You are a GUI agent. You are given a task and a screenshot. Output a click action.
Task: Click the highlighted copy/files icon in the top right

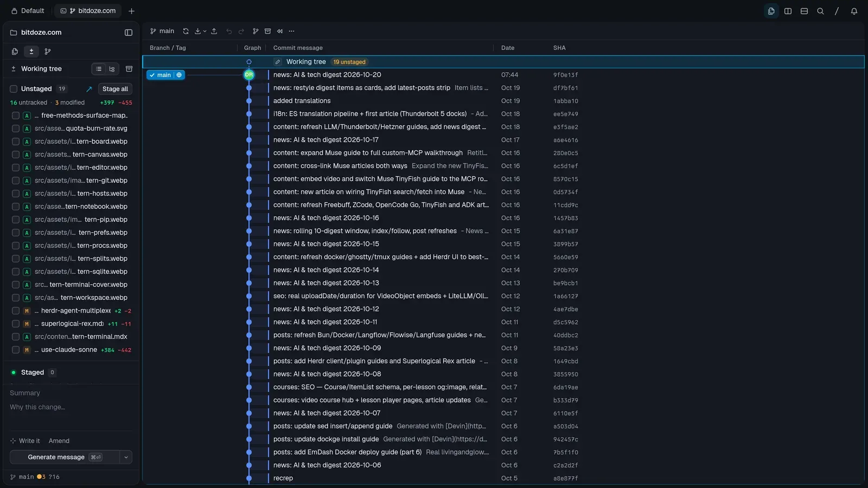pyautogui.click(x=771, y=11)
